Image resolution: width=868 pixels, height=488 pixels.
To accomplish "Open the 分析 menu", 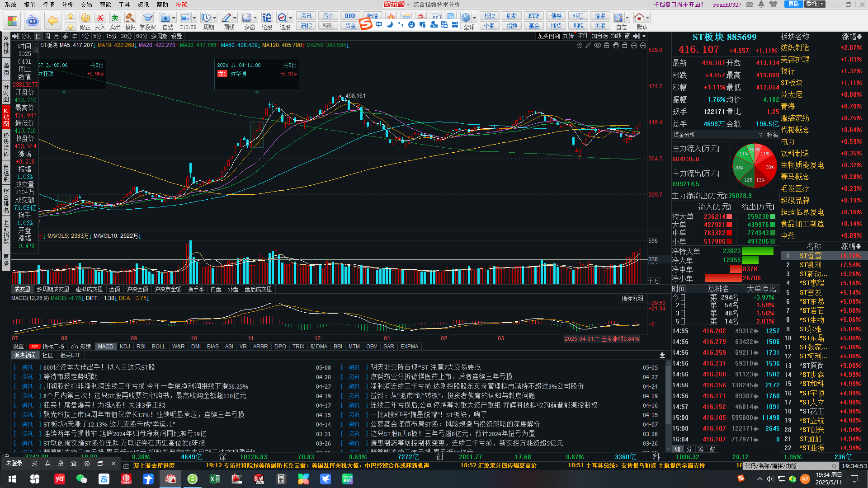I will coord(67,5).
